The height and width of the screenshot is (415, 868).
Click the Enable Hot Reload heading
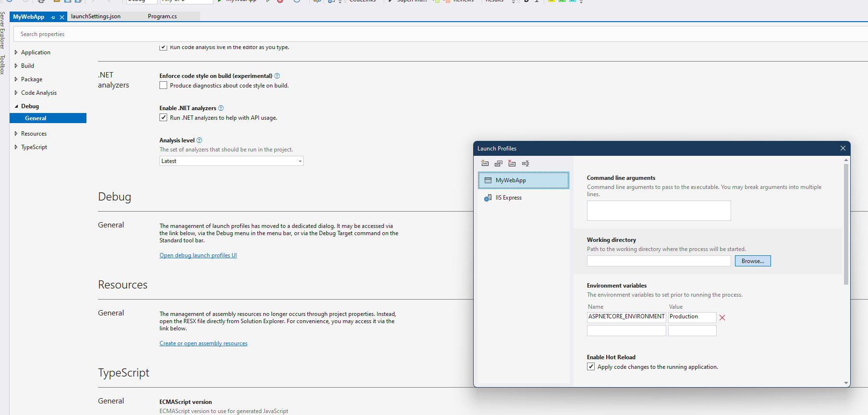pyautogui.click(x=611, y=357)
